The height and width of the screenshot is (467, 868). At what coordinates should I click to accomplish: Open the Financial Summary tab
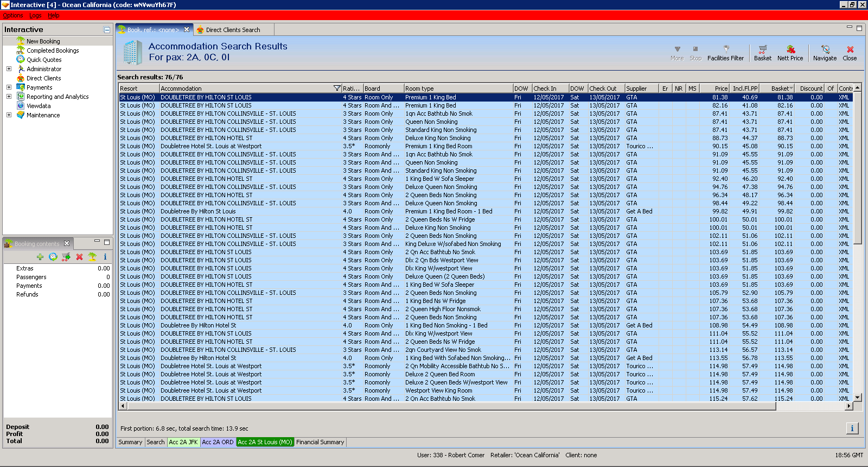click(x=320, y=442)
